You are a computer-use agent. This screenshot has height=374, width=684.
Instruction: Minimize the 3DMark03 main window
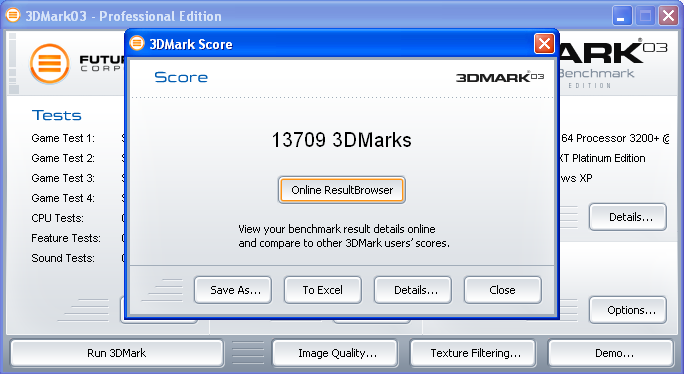click(x=622, y=17)
